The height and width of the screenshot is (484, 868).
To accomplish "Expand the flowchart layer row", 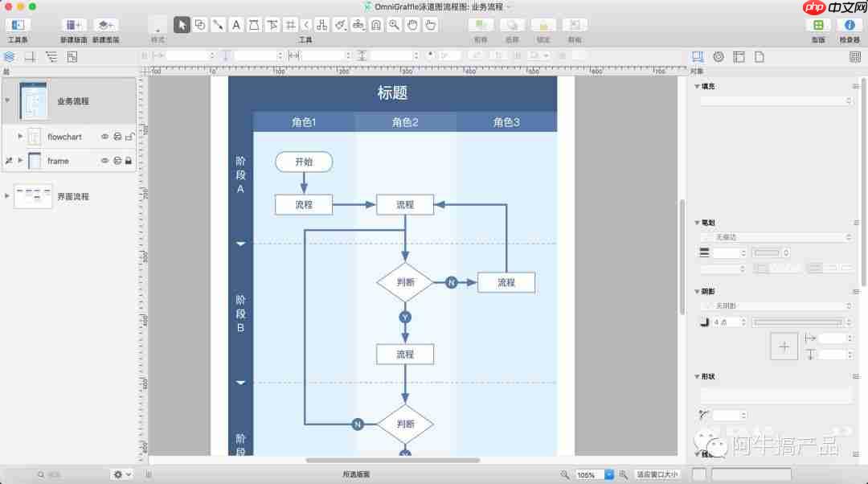I will click(x=20, y=136).
